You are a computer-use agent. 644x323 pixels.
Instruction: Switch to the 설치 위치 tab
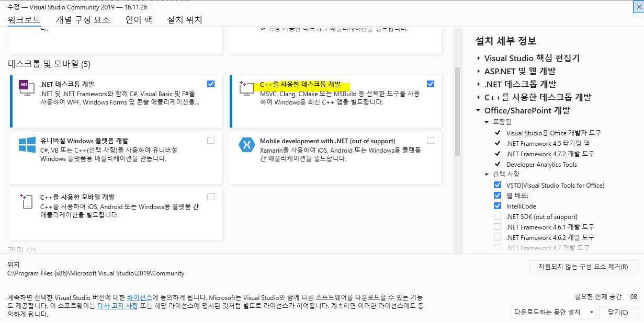point(185,20)
